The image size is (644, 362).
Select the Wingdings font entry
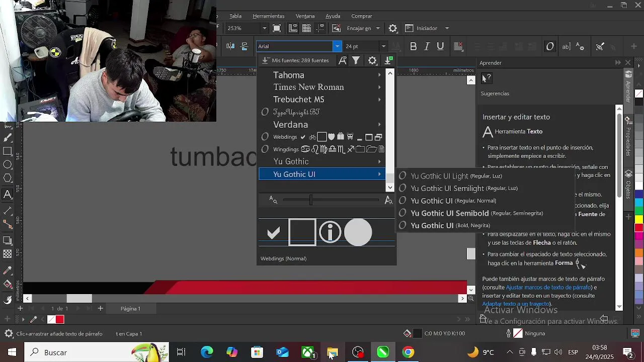(322, 149)
